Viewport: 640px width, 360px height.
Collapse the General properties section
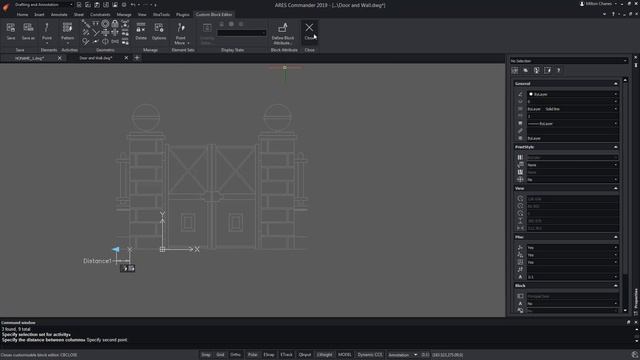point(616,84)
